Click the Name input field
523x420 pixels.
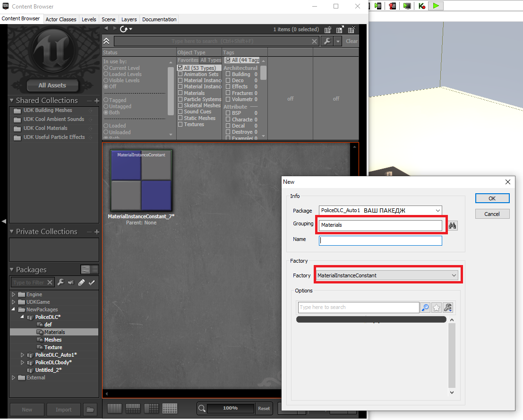tap(380, 240)
